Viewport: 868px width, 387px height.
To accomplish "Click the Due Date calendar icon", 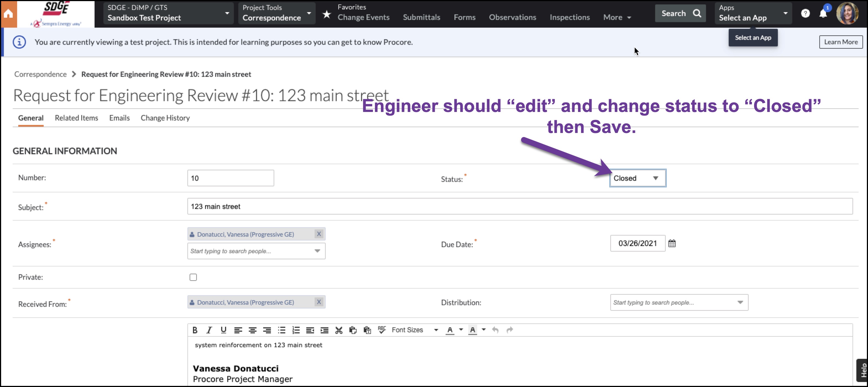I will point(672,243).
